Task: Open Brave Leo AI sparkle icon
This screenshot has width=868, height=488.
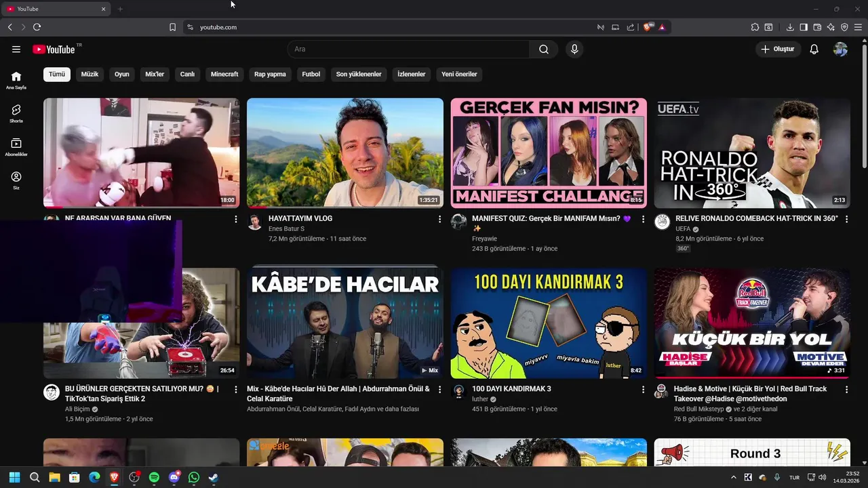Action: point(831,27)
